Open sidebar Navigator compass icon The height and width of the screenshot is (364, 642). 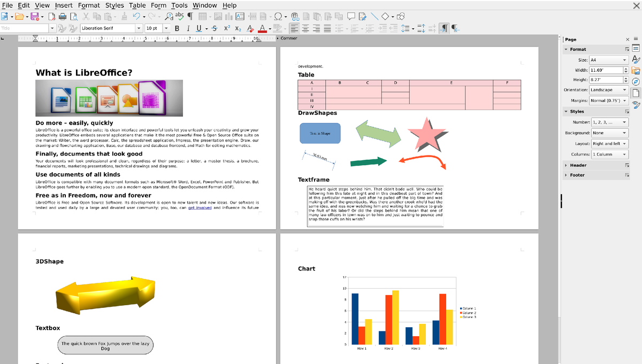(636, 82)
